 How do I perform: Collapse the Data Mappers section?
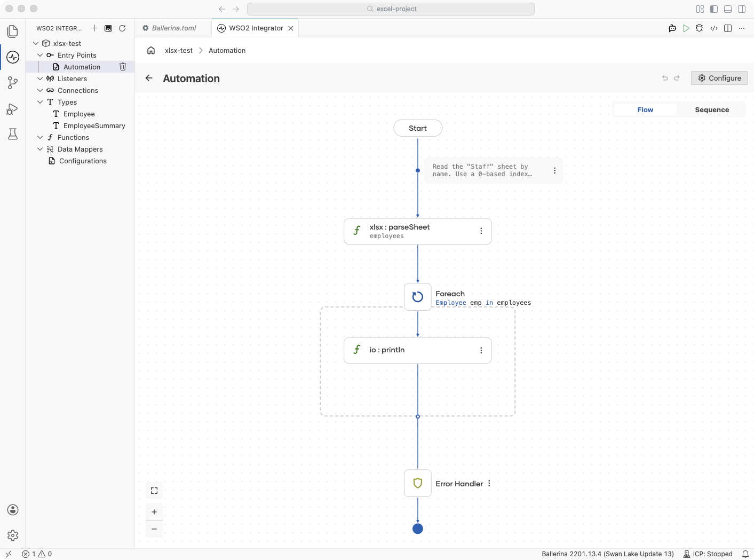(x=40, y=149)
